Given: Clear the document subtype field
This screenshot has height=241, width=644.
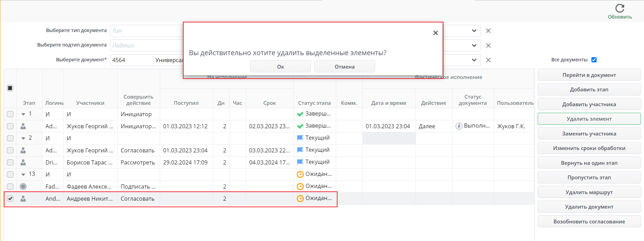Looking at the screenshot, I should tap(488, 46).
